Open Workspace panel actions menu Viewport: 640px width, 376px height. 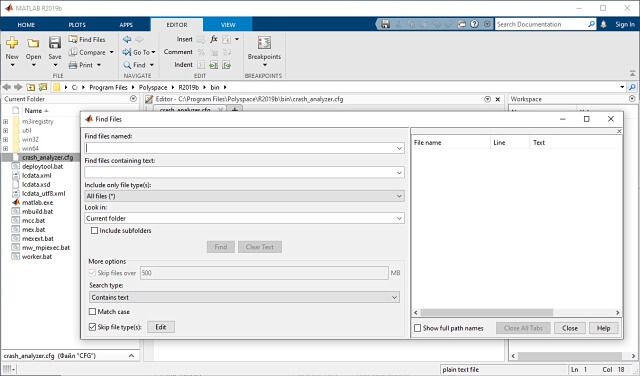[632, 99]
